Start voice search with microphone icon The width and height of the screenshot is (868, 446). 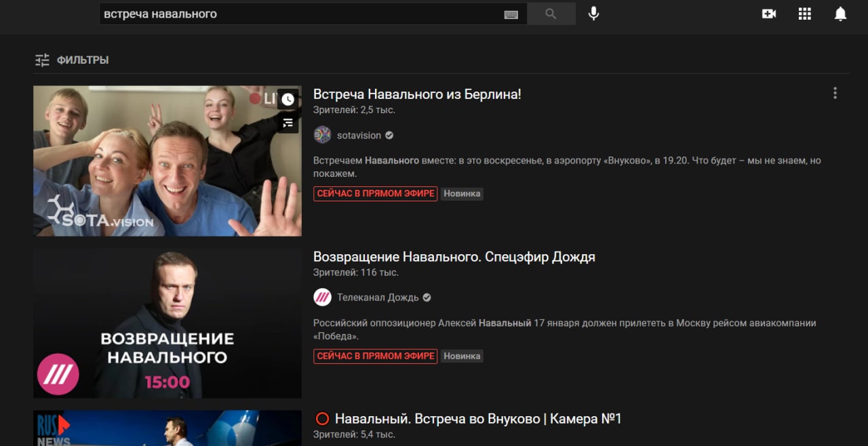(x=593, y=14)
